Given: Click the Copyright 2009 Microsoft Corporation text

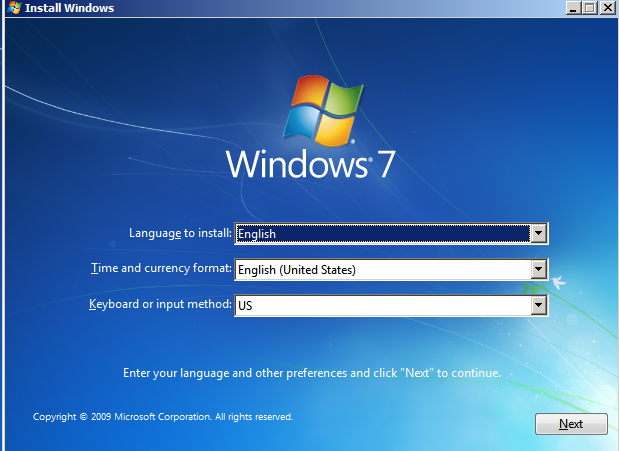Looking at the screenshot, I should click(163, 417).
